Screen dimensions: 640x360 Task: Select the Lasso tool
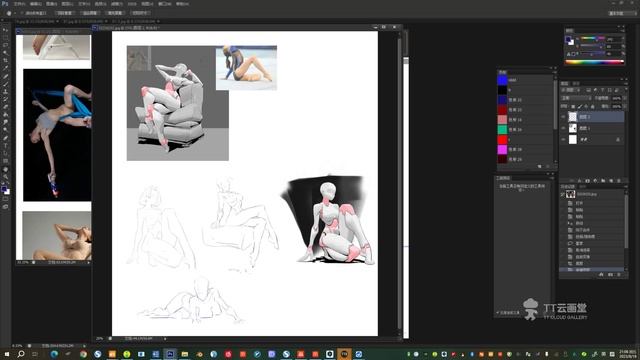(x=6, y=45)
